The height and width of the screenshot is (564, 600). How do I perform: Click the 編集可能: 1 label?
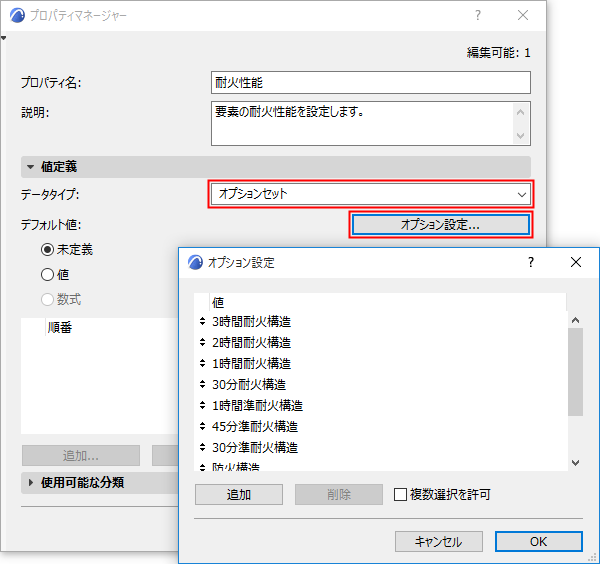point(499,52)
